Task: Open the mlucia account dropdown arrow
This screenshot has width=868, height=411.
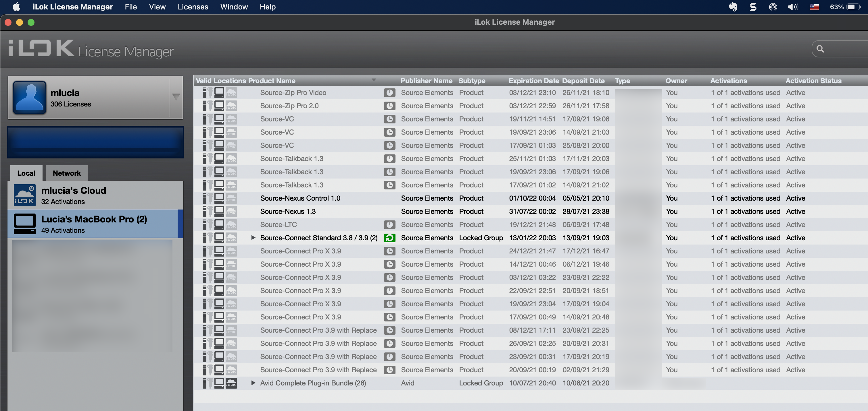Action: [176, 97]
